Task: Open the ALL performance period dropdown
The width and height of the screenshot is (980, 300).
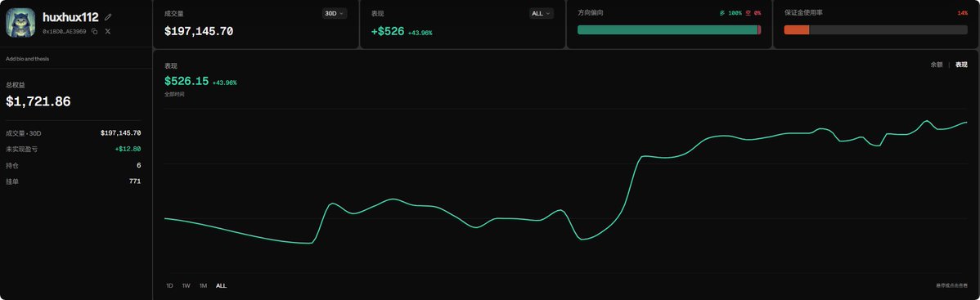Action: tap(542, 13)
